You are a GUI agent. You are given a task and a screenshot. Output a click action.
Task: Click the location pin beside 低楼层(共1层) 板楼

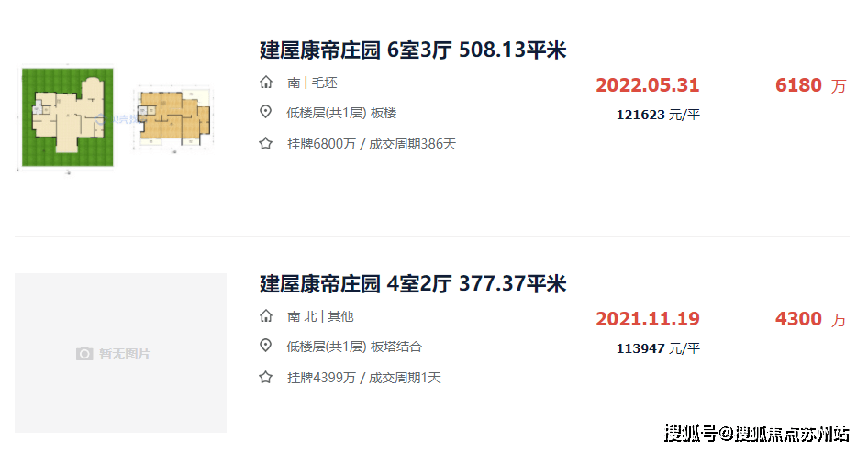(266, 112)
